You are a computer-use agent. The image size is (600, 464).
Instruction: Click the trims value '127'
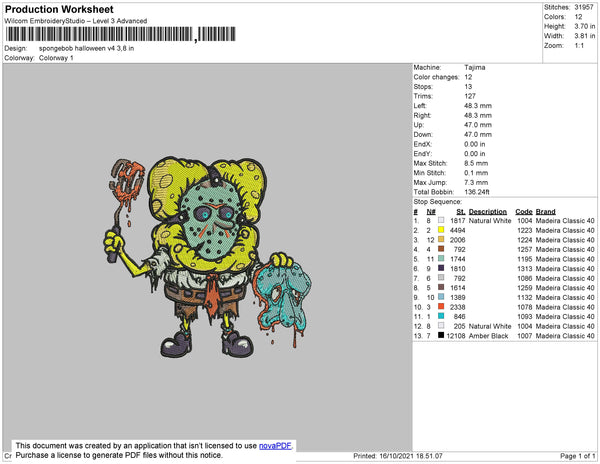click(x=470, y=96)
